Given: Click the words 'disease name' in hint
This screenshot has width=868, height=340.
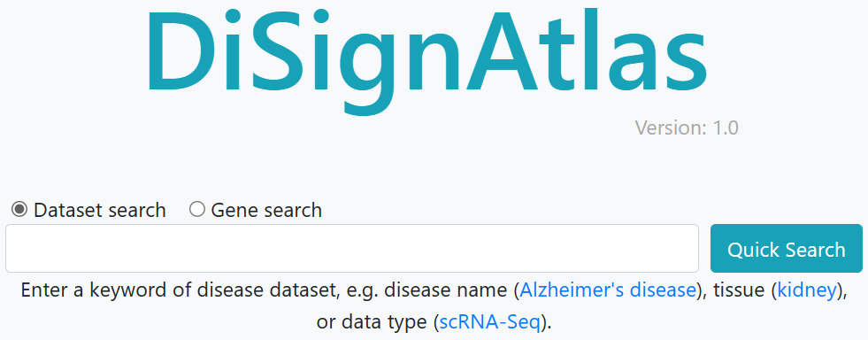Looking at the screenshot, I should pos(446,290).
